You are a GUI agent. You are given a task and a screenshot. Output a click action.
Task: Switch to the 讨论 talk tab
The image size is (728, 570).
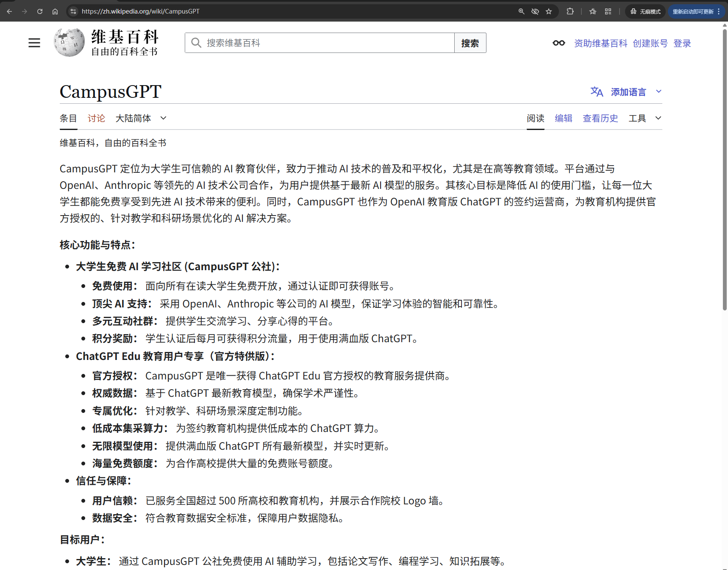pyautogui.click(x=96, y=118)
